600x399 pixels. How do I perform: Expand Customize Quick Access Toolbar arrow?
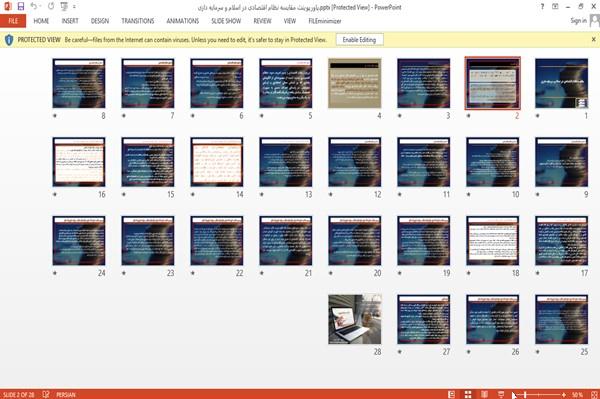[x=74, y=7]
